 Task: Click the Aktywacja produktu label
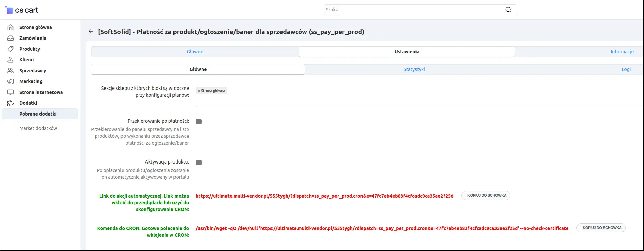(167, 162)
